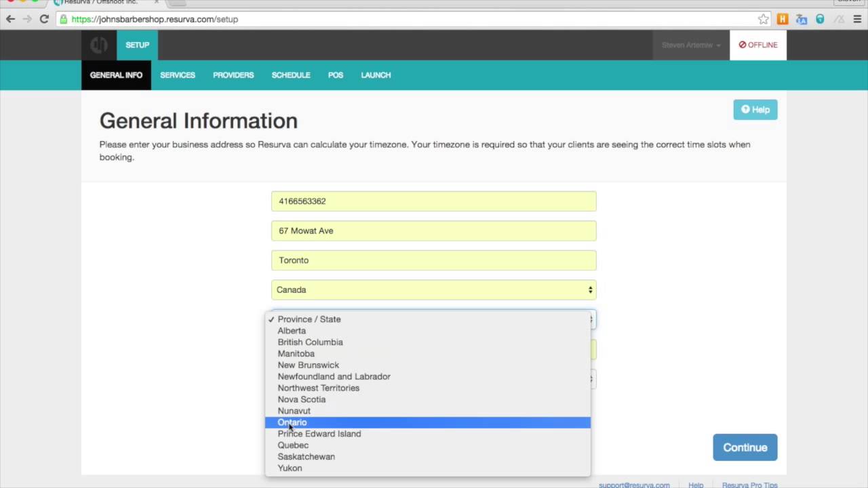Open the support@resurva.com link

634,485
